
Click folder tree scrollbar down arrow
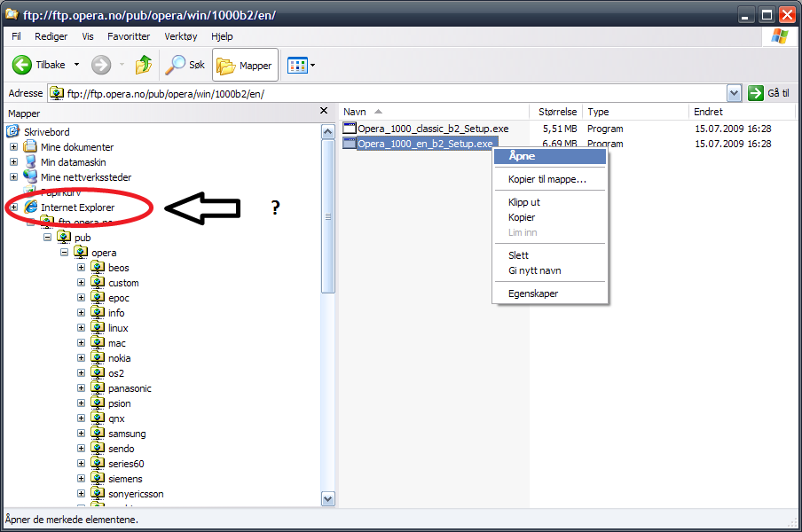click(x=328, y=498)
